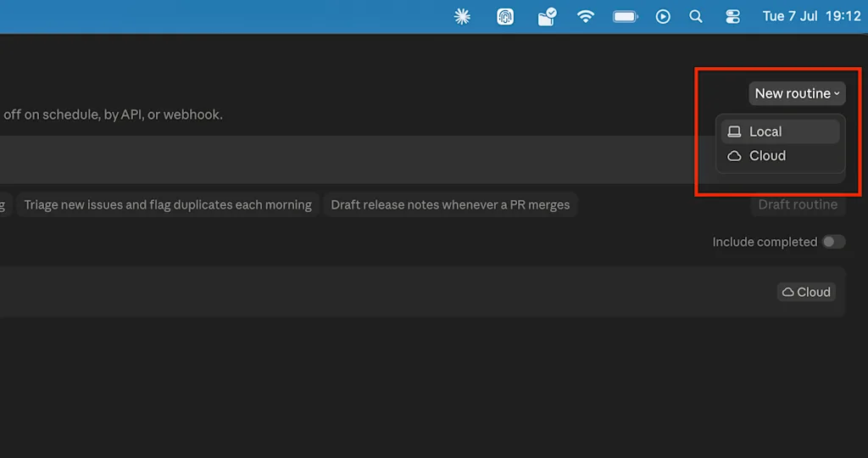Click the play circle menu bar icon
The width and height of the screenshot is (868, 458).
click(x=663, y=17)
